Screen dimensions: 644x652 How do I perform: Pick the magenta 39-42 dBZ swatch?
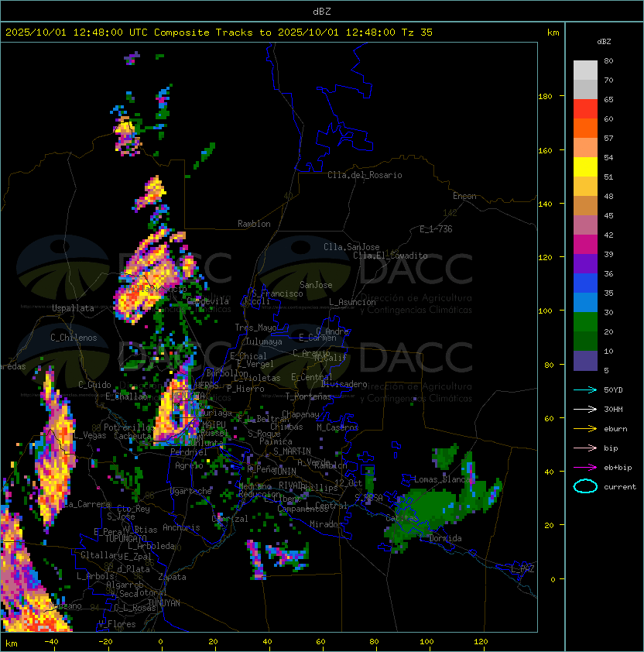point(585,245)
